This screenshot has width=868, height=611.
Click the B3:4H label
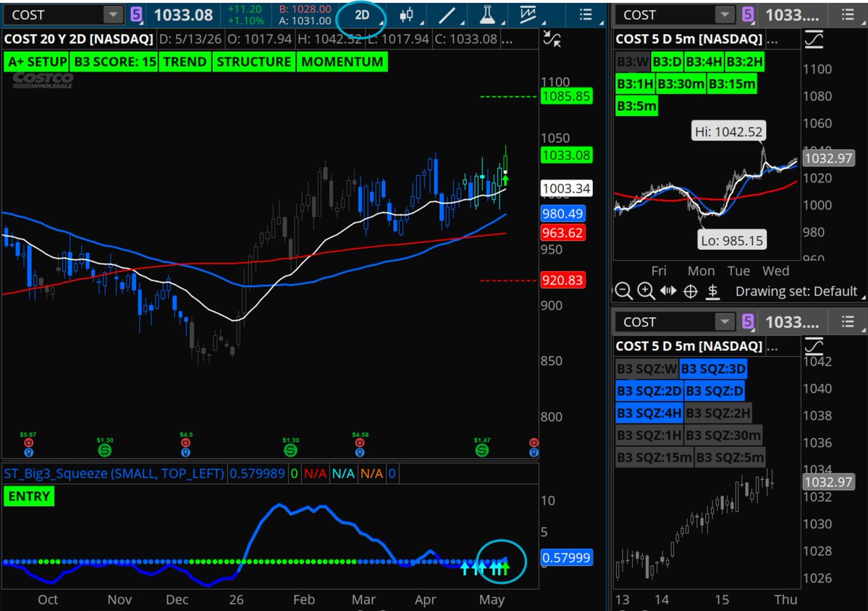point(704,62)
